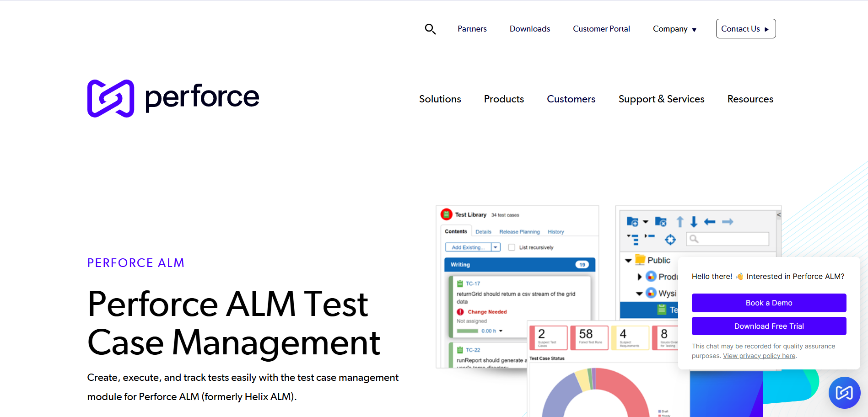The height and width of the screenshot is (417, 868).
Task: Click the Contact Us button
Action: click(x=746, y=28)
